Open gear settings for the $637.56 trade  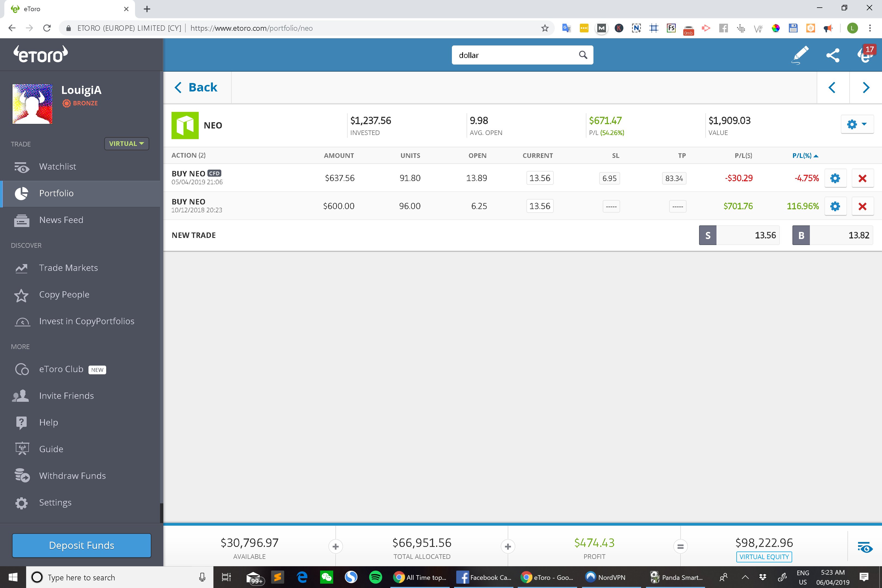[x=835, y=178]
